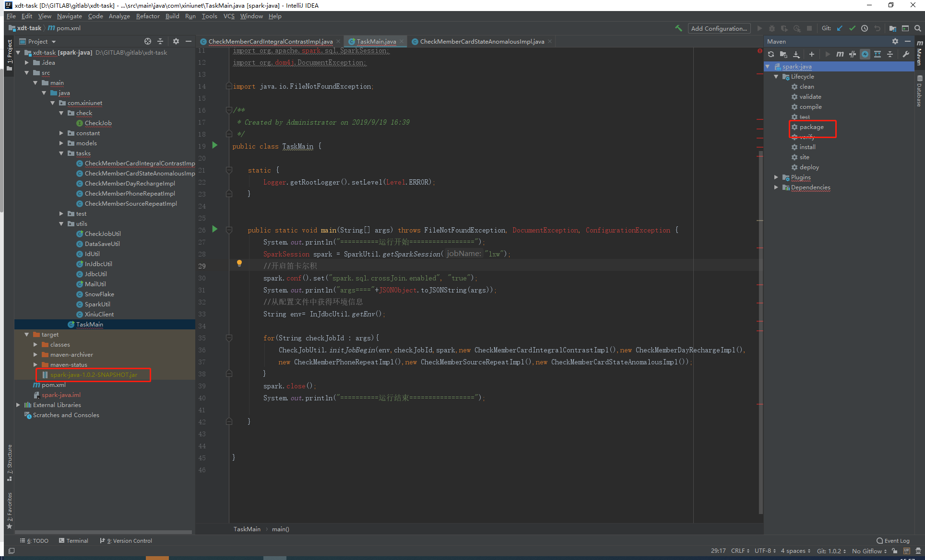Collapse all in Project panel
925x560 pixels.
click(160, 41)
